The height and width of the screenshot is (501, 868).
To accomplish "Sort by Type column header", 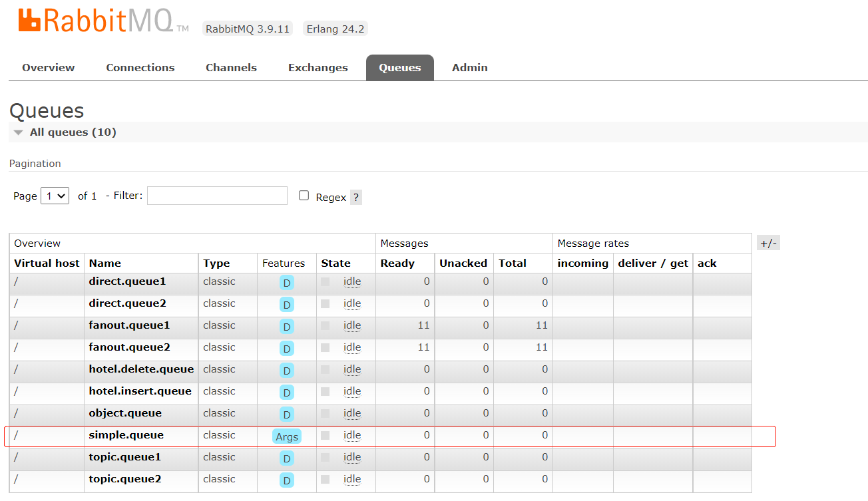I will tap(216, 263).
